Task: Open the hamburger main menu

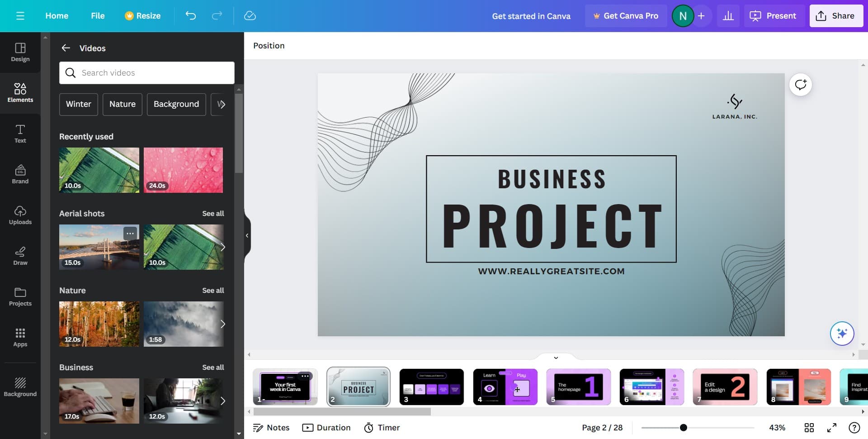Action: pyautogui.click(x=20, y=16)
